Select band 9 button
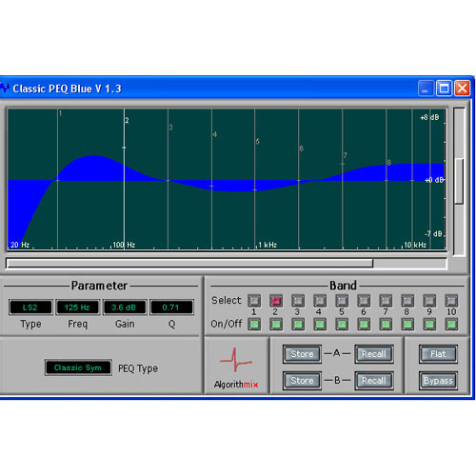The height and width of the screenshot is (476, 476). click(x=429, y=300)
